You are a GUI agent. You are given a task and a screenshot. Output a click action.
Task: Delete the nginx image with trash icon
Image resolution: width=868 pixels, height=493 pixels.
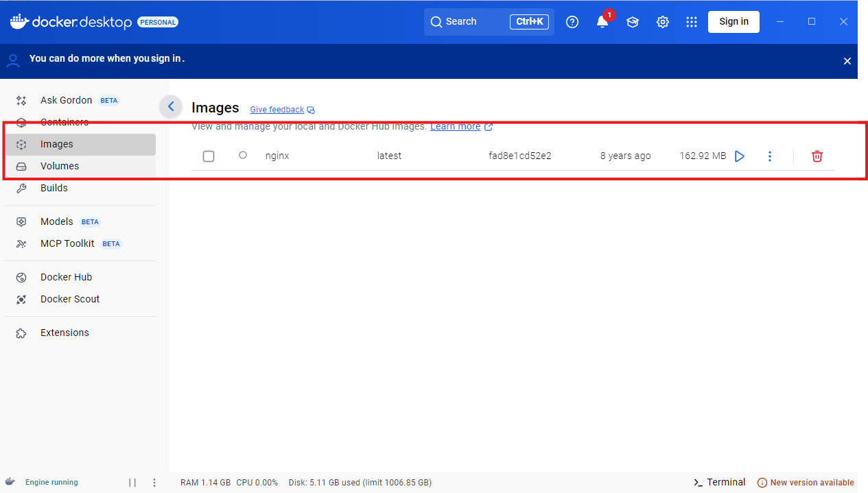click(817, 156)
